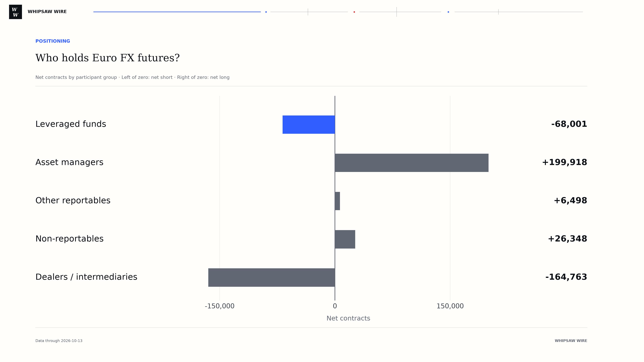The image size is (644, 362).
Task: Click the POSITIONING section tag
Action: tap(53, 41)
